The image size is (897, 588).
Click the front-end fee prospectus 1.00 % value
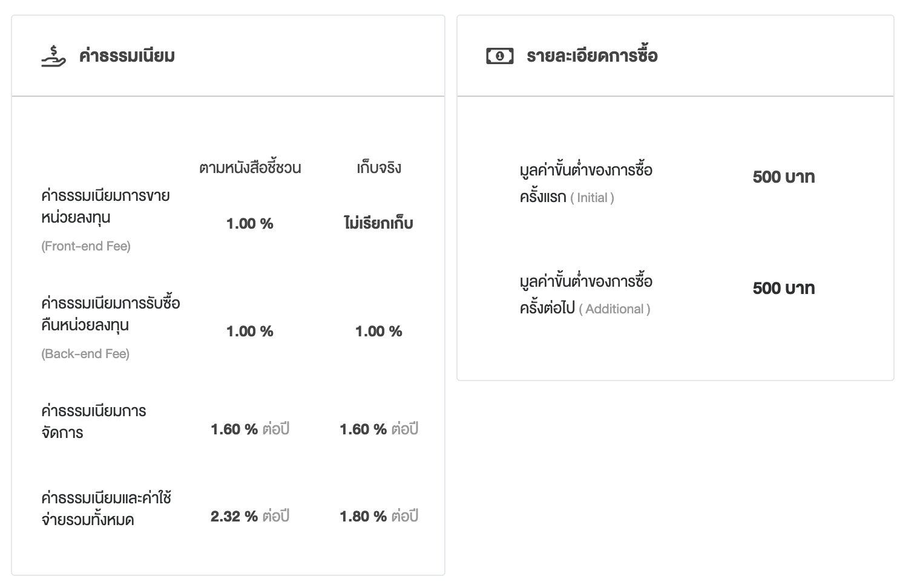click(x=250, y=224)
